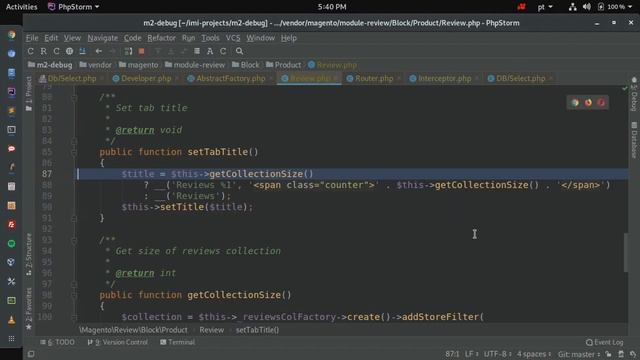Screen dimensions: 640x360
Task: Click the Block breadcrumb folder
Action: [x=245, y=65]
